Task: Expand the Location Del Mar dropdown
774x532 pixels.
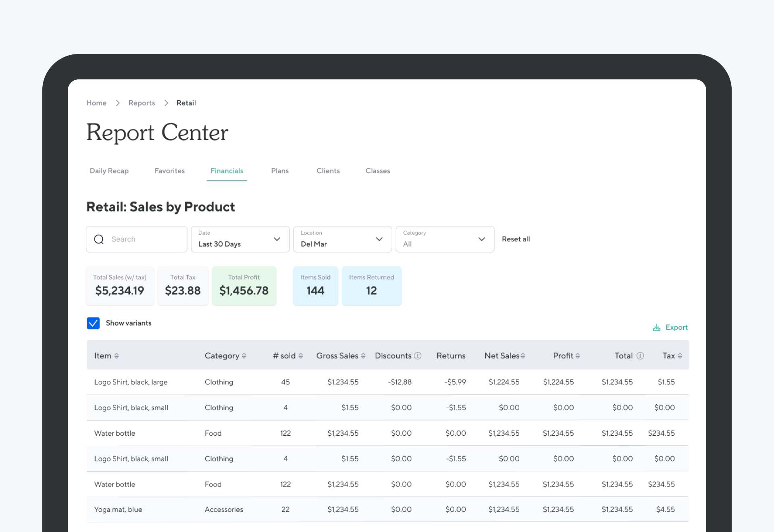Action: (x=343, y=239)
